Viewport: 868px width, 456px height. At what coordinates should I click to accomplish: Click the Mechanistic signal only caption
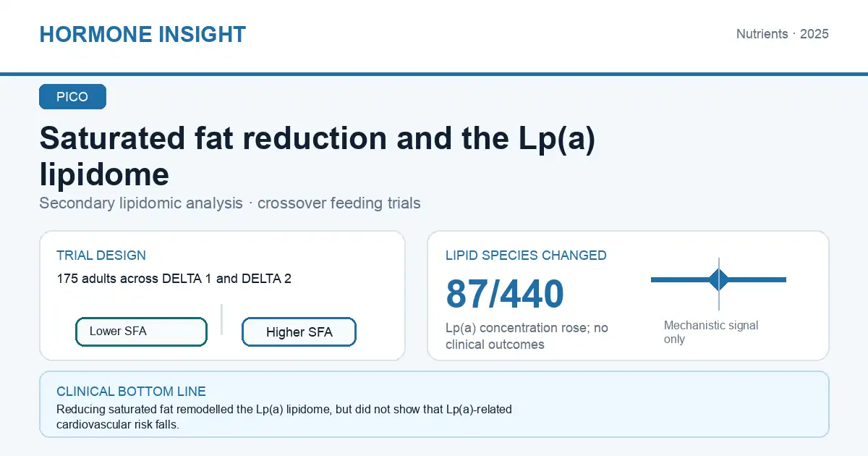click(711, 332)
